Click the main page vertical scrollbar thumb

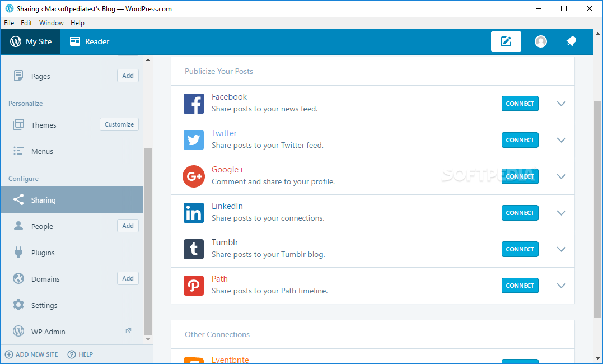(x=597, y=209)
